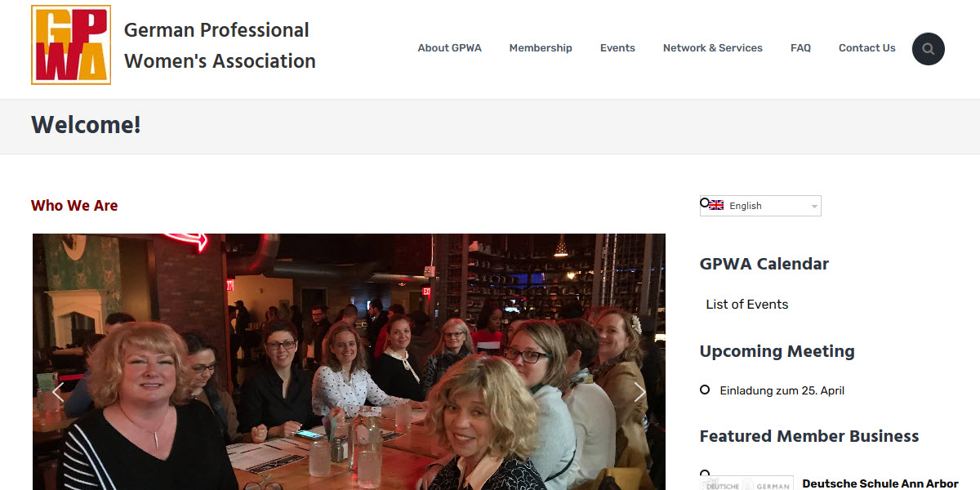Open the Membership menu
The width and height of the screenshot is (980, 490).
pyautogui.click(x=541, y=48)
